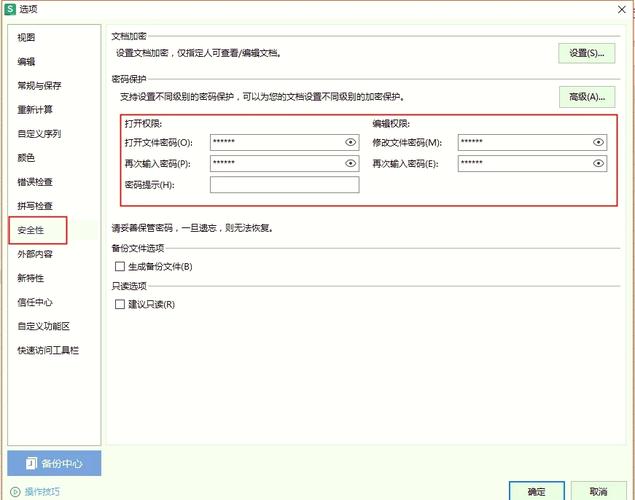Screen dimensions: 635x500
Task: Open 错误检查 settings
Action: coord(35,182)
